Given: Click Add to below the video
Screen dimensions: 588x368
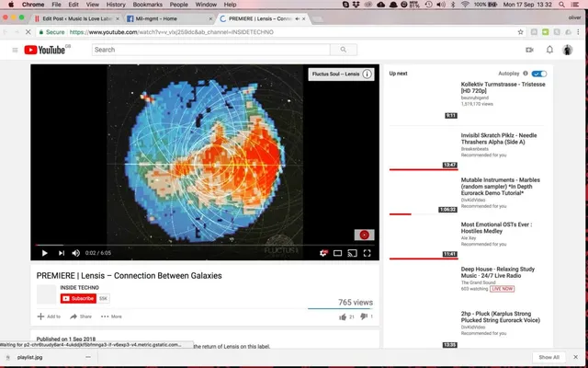Looking at the screenshot, I should pos(49,316).
